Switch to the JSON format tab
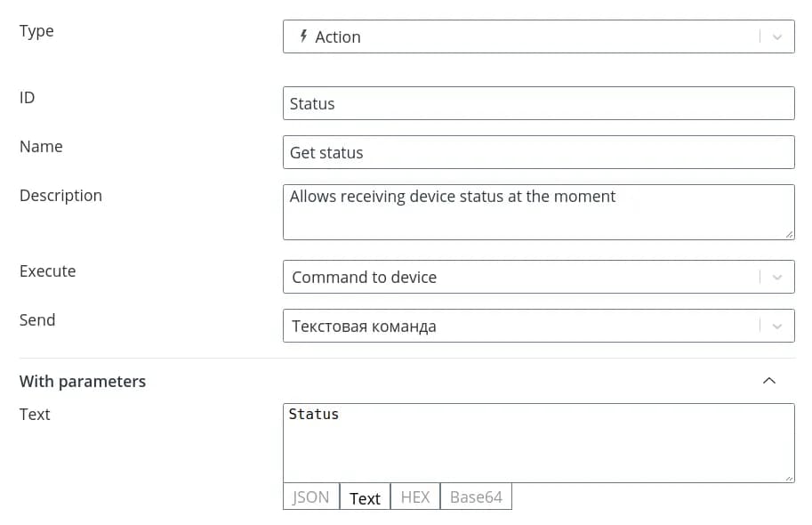 (311, 497)
